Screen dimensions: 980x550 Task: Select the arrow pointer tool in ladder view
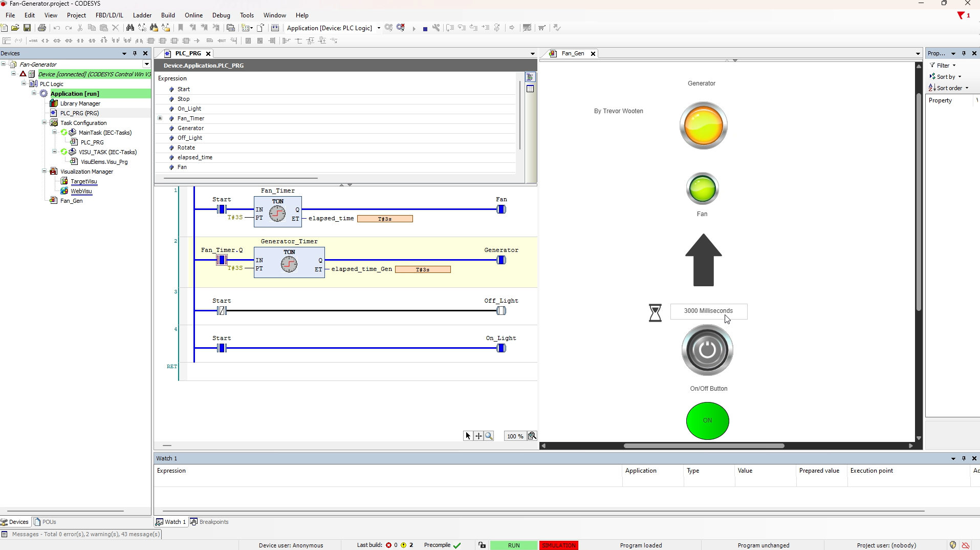(468, 436)
